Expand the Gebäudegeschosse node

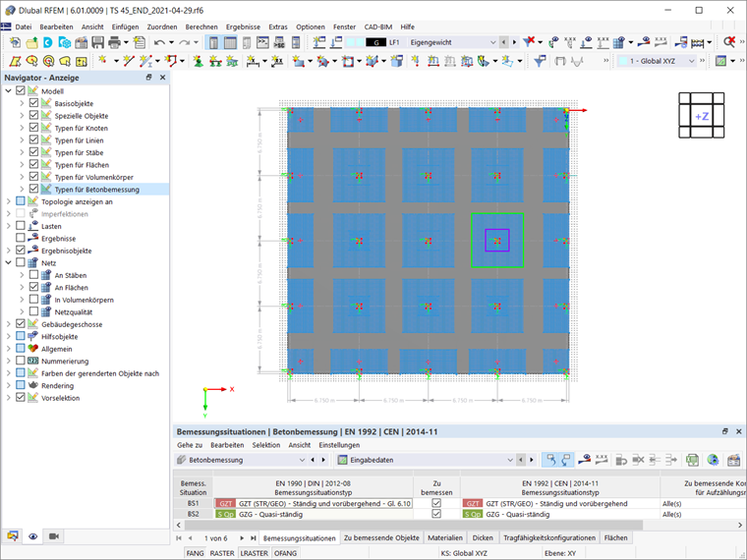[8, 324]
